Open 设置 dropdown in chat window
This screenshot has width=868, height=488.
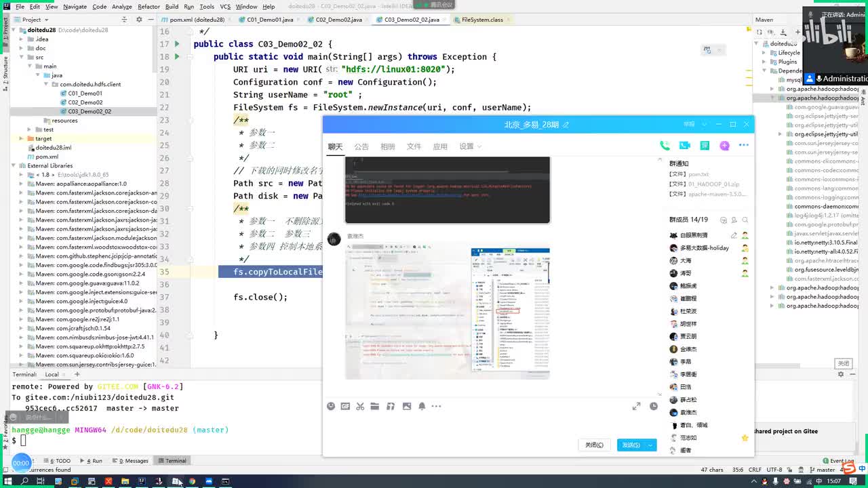click(x=470, y=146)
